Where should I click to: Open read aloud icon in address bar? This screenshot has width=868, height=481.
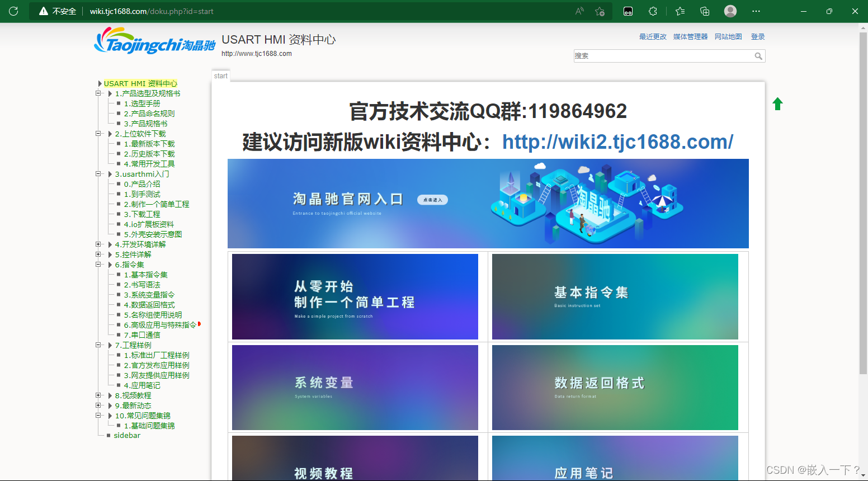click(580, 11)
